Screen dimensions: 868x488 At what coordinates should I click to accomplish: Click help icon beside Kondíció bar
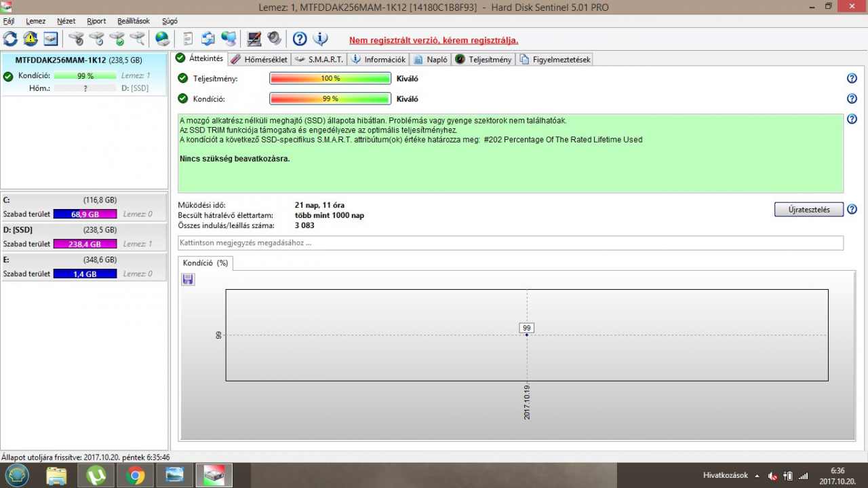[852, 99]
